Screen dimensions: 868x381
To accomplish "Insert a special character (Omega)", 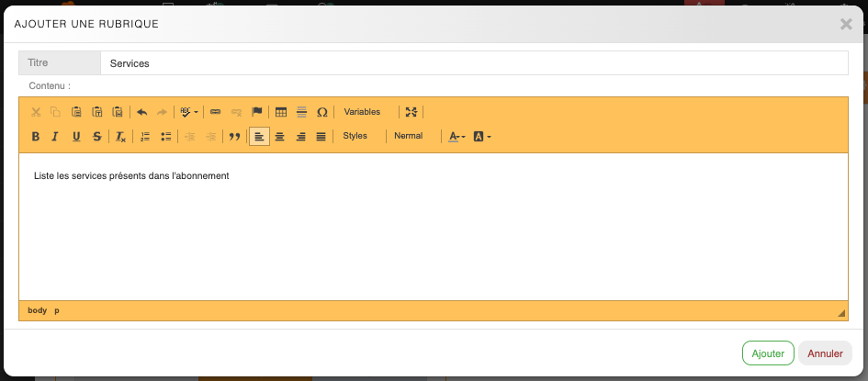I will (321, 112).
